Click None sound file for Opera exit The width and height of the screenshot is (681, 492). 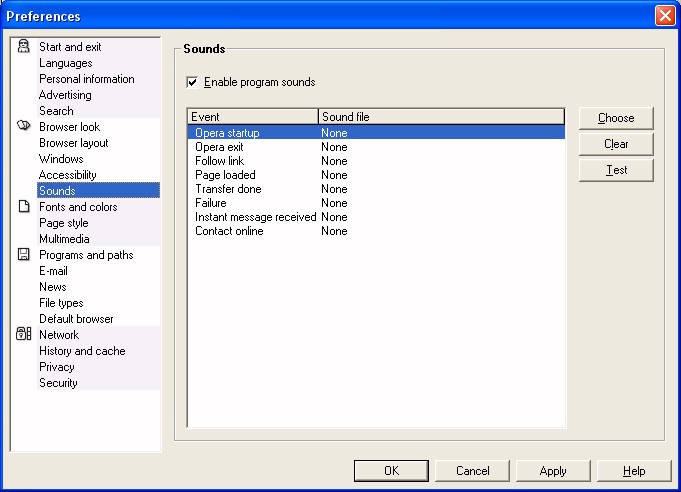334,147
